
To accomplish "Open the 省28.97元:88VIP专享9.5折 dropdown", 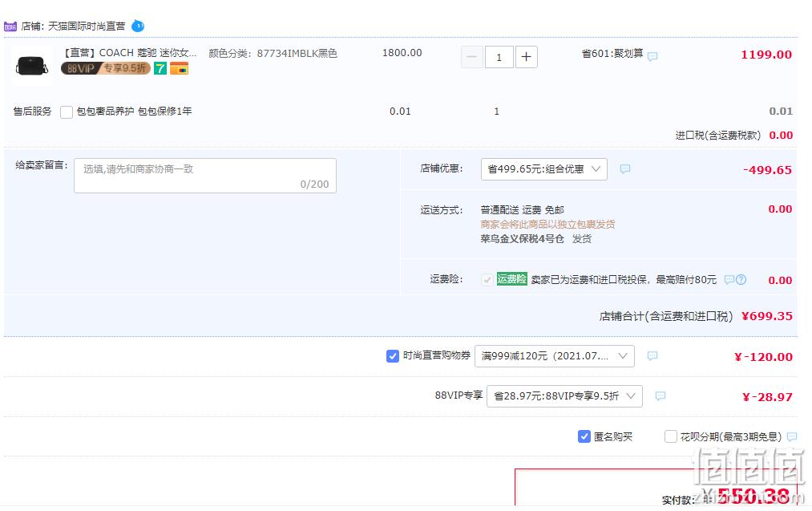I will [564, 396].
